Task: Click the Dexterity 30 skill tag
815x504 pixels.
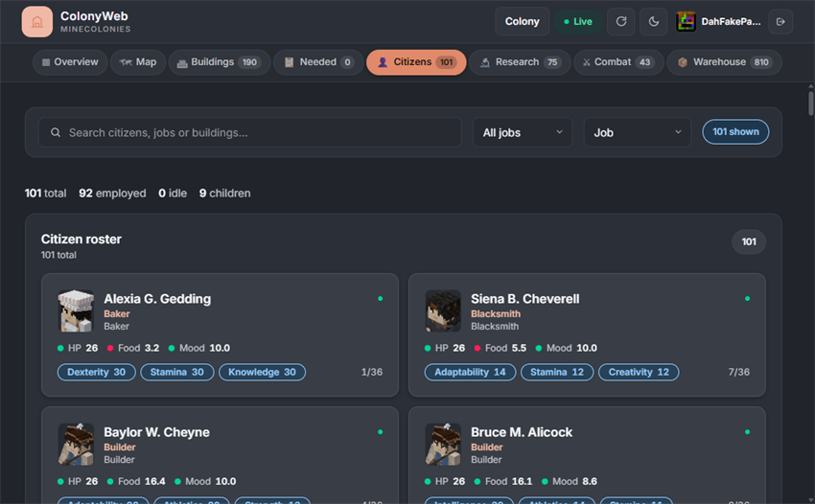Action: coord(96,372)
